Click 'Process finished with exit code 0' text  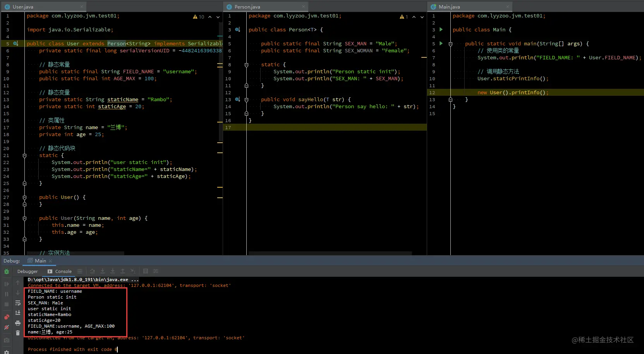72,349
